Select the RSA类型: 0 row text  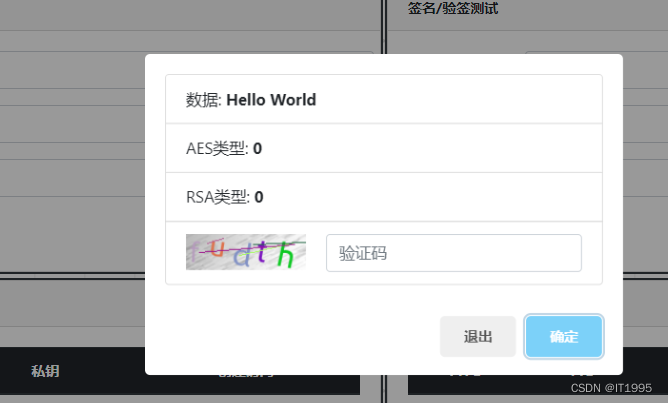pos(225,197)
